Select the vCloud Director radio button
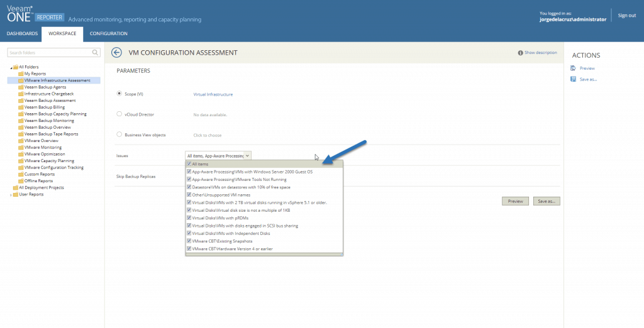Image resolution: width=644 pixels, height=328 pixels. point(119,114)
